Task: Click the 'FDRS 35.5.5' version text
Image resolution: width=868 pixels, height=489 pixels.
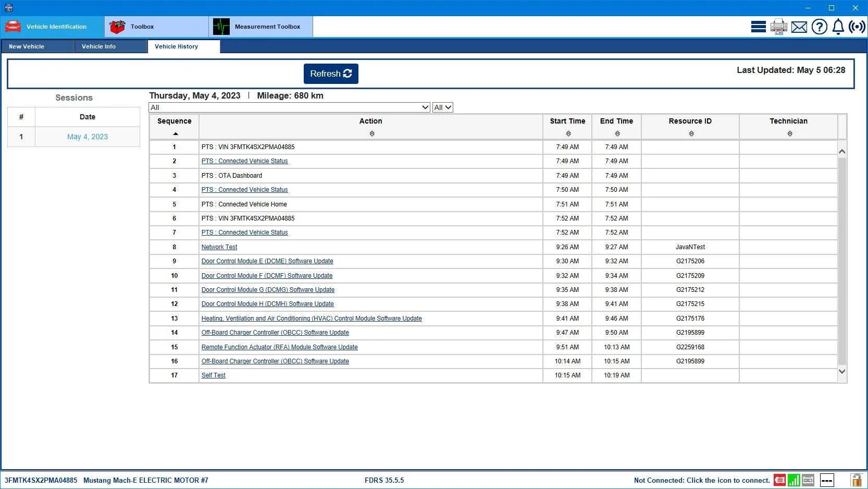Action: [385, 480]
